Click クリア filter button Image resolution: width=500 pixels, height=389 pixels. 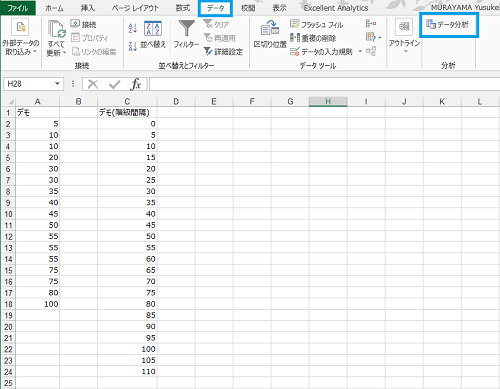pos(216,24)
